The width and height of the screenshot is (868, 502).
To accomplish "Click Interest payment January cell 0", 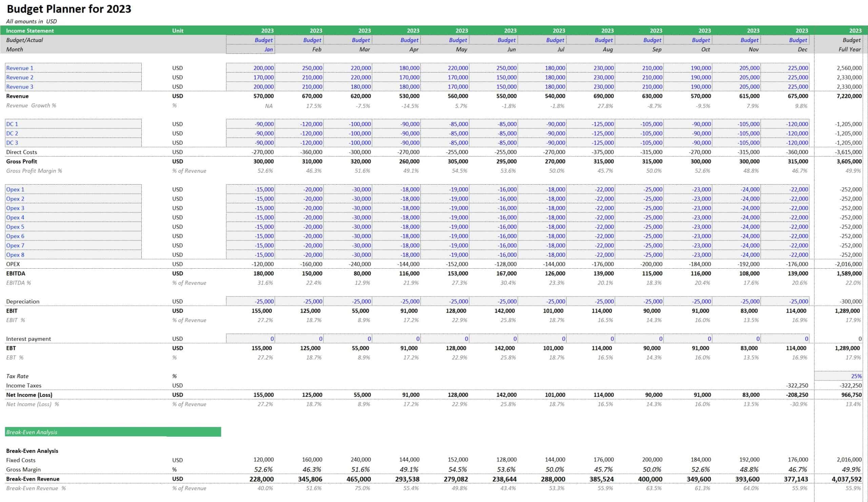I will [x=251, y=339].
